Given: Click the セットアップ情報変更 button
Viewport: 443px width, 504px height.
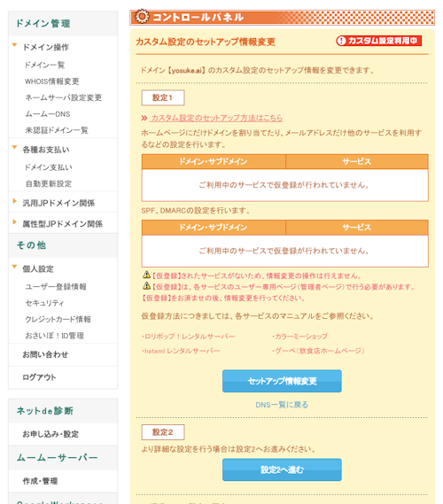Looking at the screenshot, I should 282,381.
